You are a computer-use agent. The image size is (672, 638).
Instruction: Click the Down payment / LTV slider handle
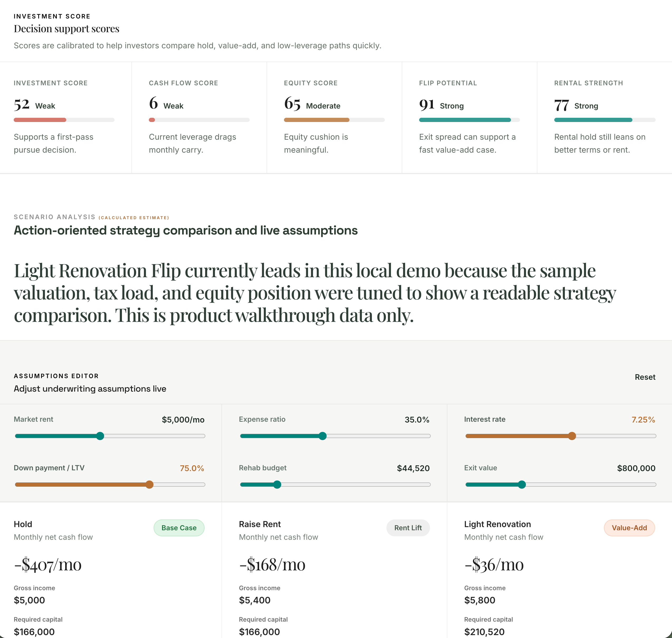click(150, 485)
